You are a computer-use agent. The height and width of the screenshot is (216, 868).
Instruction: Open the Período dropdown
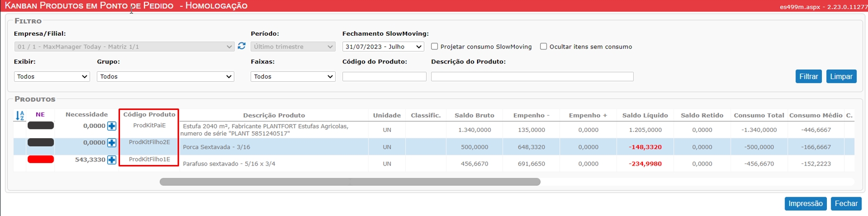click(293, 47)
